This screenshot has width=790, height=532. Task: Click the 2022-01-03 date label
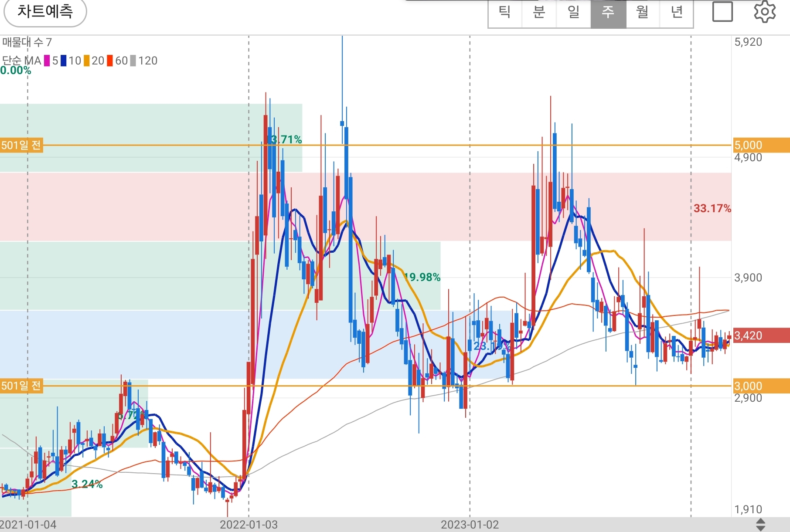[x=249, y=525]
